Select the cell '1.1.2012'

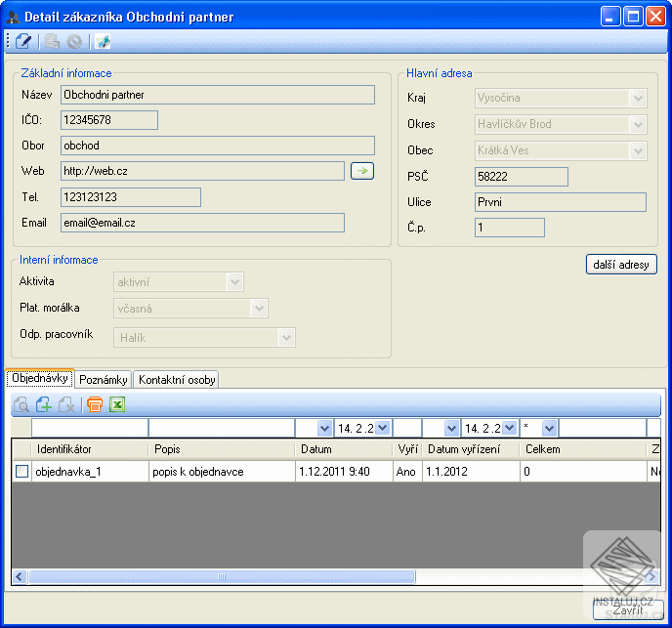coord(471,472)
